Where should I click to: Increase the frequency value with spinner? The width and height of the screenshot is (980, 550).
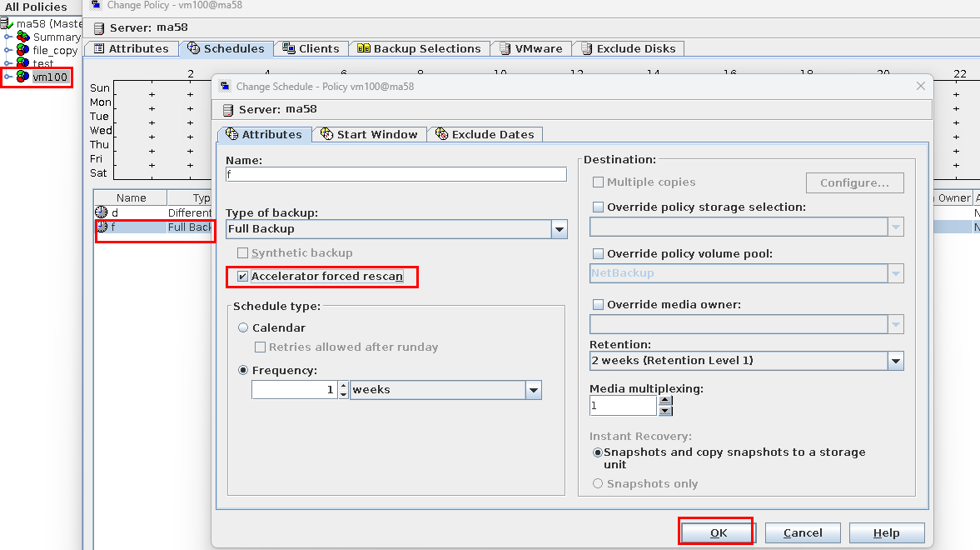343,386
